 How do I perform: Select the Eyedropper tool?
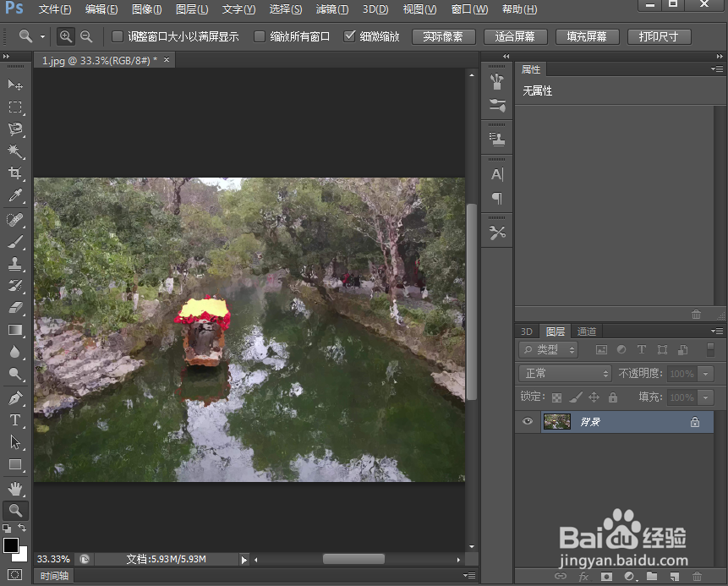[x=15, y=195]
